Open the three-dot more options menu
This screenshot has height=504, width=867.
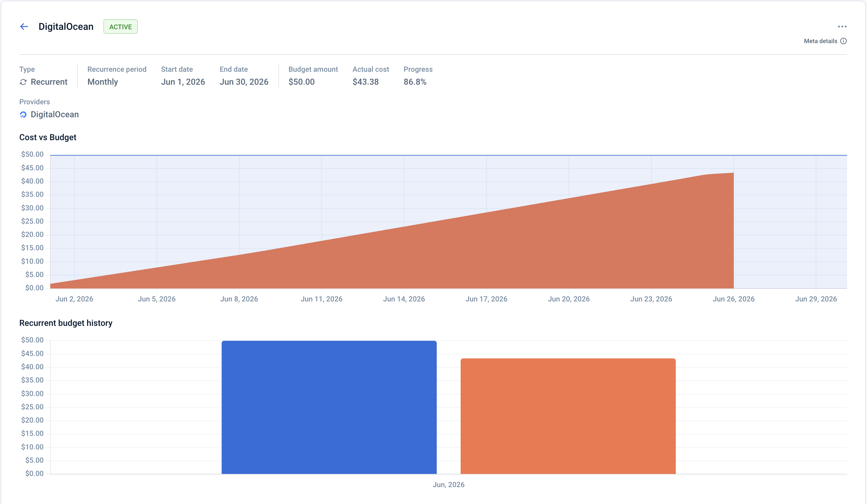pos(842,27)
